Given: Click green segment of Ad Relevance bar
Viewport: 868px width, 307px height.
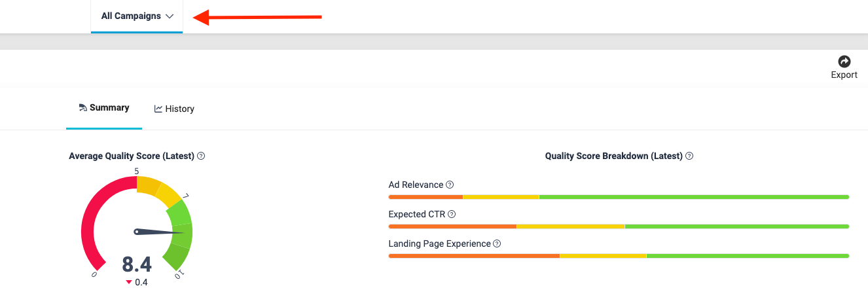Looking at the screenshot, I should coord(694,197).
